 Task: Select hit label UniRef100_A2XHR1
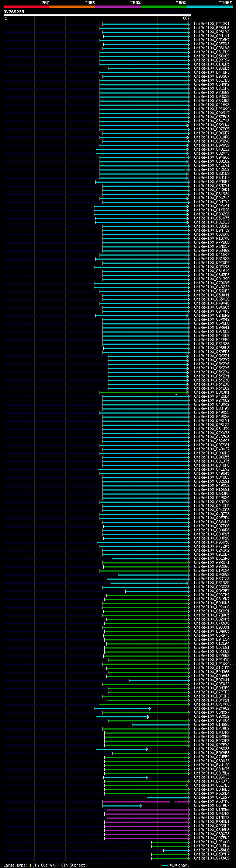pyautogui.click(x=212, y=190)
